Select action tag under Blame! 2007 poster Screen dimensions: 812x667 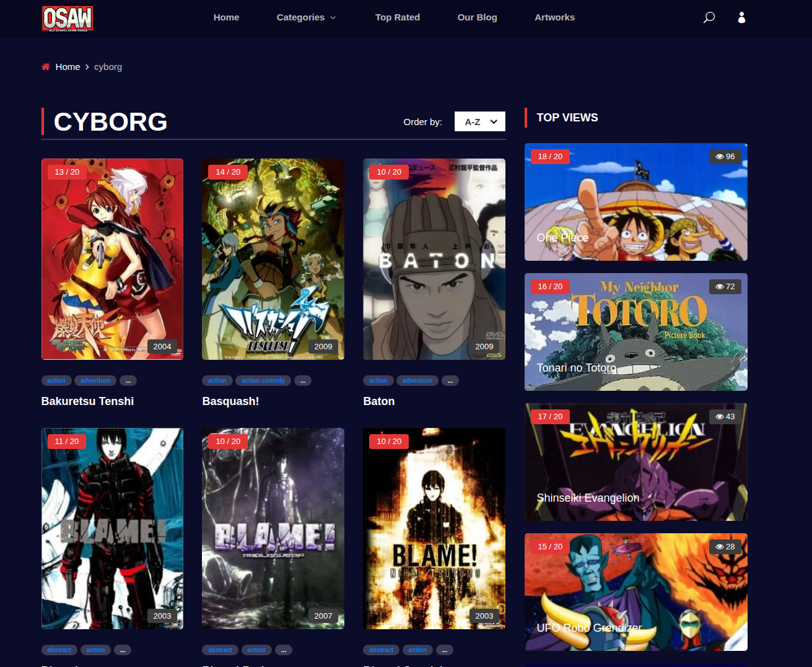(256, 650)
